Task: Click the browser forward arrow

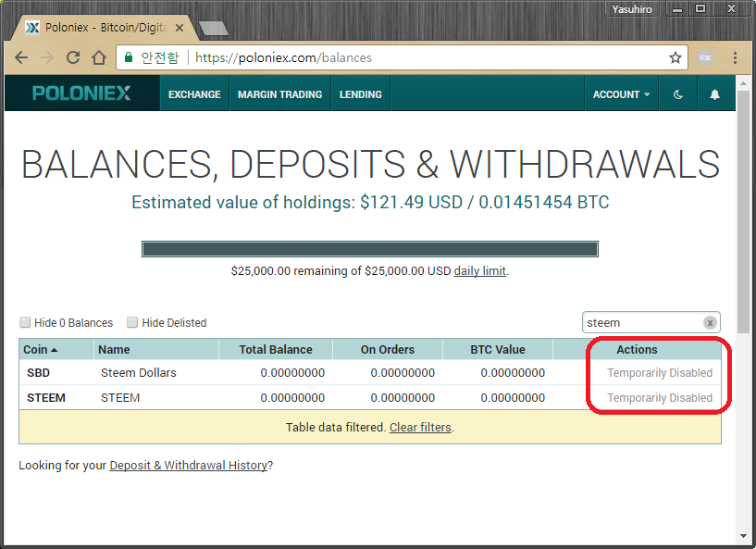Action: coord(47,58)
